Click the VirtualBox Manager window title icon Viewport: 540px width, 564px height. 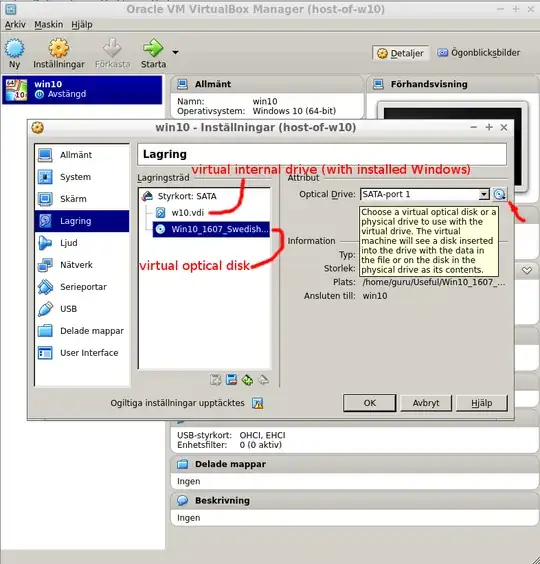[11, 9]
